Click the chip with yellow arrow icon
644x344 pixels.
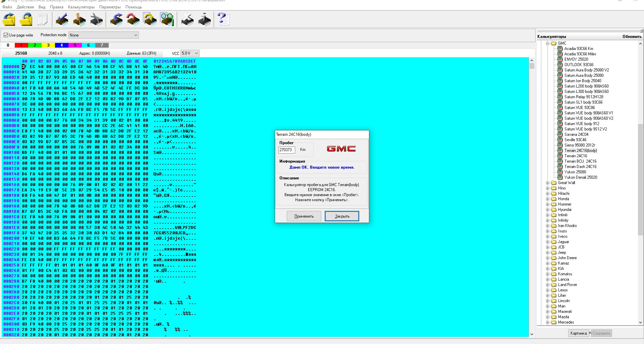[x=150, y=19]
